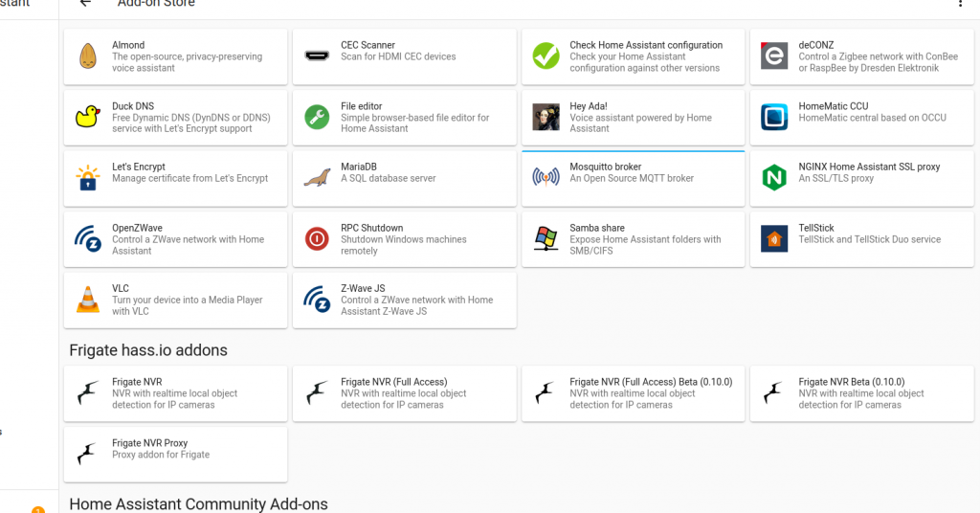
Task: Open the Mosquitto broker add-on title
Action: (x=605, y=167)
